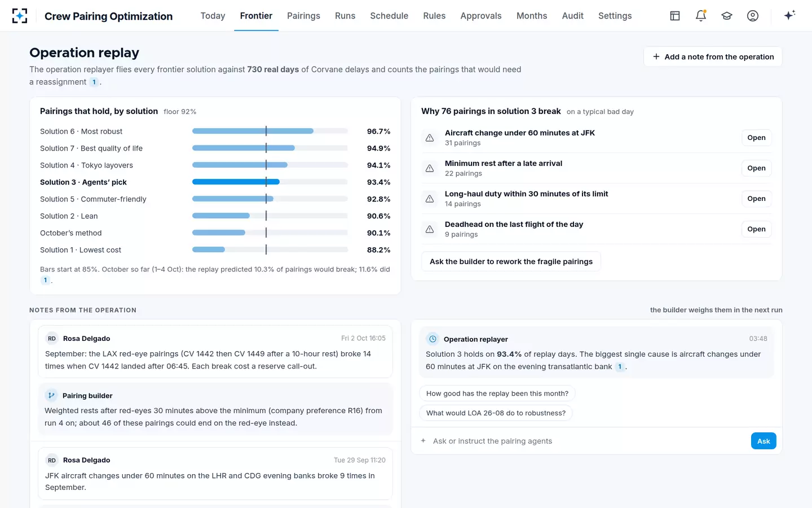Open the Runs tab
812x508 pixels.
tap(345, 16)
